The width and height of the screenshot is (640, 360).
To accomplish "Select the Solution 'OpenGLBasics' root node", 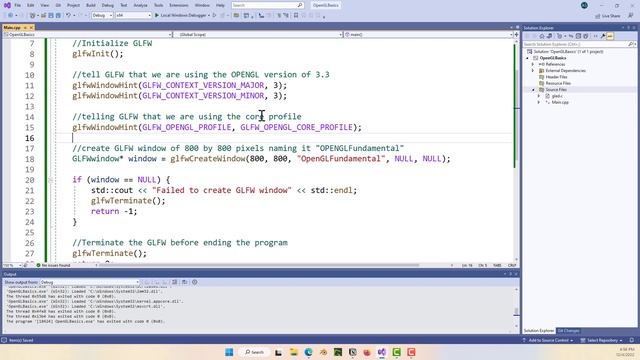I will pos(564,51).
